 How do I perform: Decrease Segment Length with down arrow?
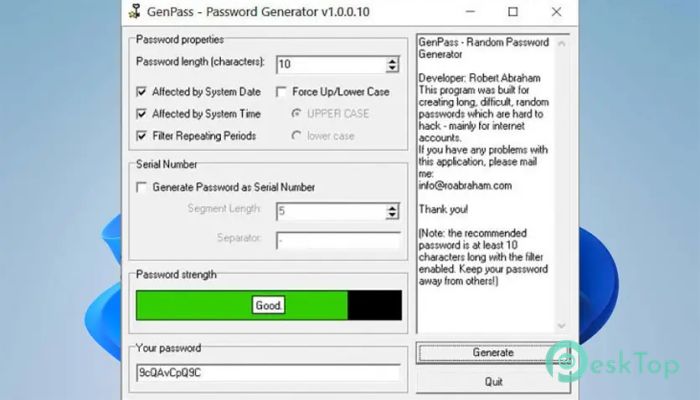pos(392,215)
